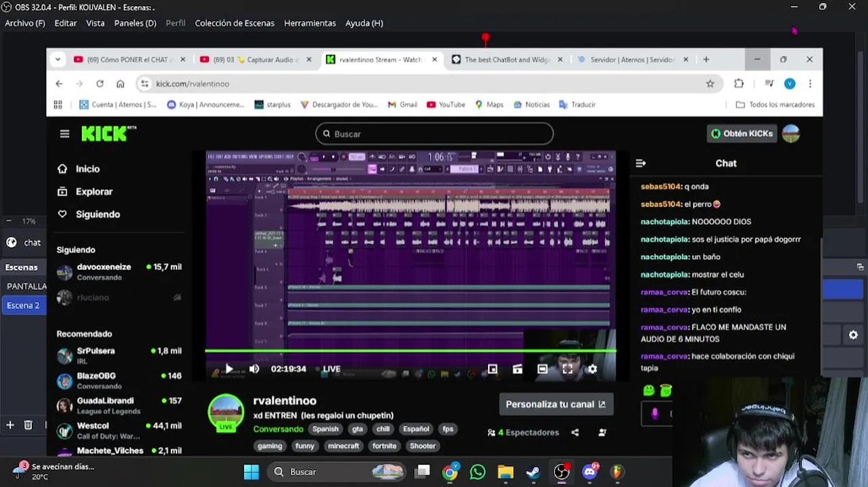The height and width of the screenshot is (487, 868).
Task: Expand the browser tab search dropdown
Action: [57, 60]
